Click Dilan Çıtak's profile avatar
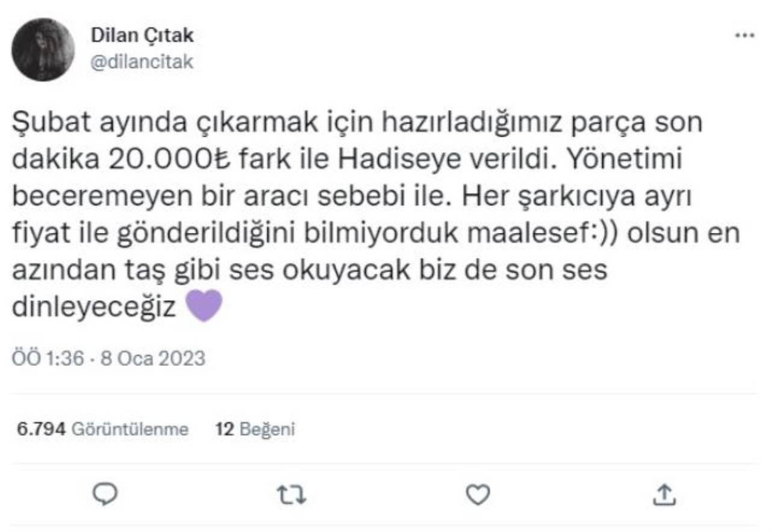Screen dimensions: 771x532 click(43, 49)
